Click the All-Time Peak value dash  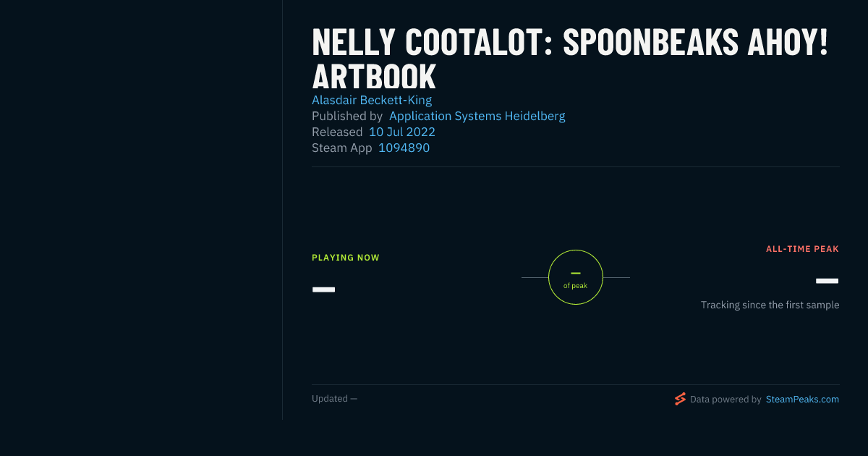click(x=827, y=281)
